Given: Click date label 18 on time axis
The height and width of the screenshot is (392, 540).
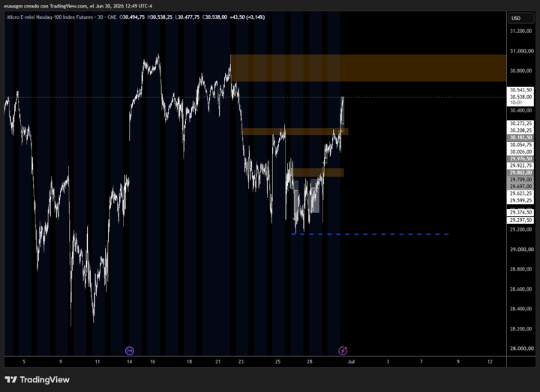Looking at the screenshot, I should coord(189,362).
